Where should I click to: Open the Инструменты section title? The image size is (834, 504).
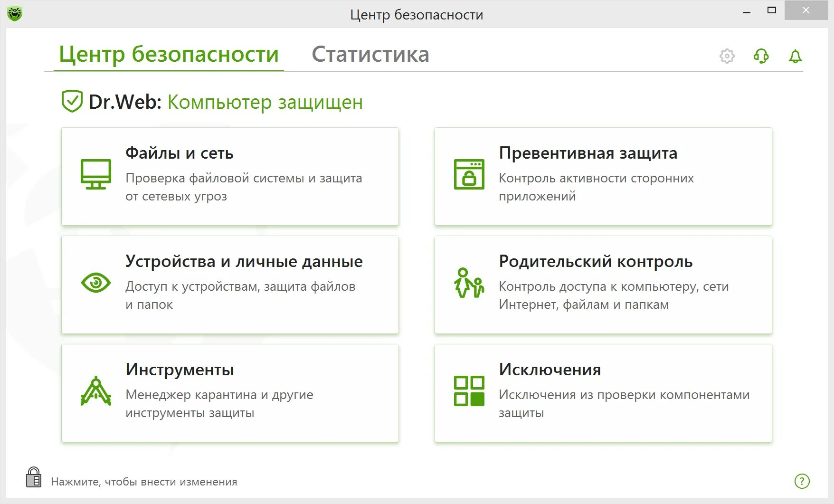point(180,370)
